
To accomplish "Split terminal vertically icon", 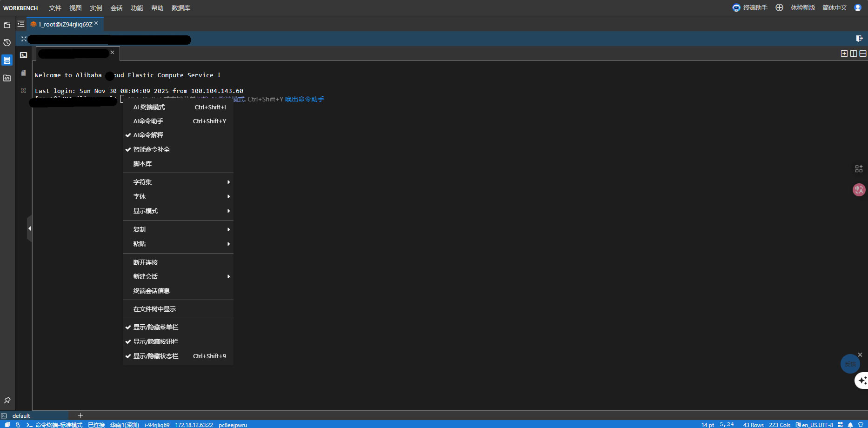I will pyautogui.click(x=854, y=53).
